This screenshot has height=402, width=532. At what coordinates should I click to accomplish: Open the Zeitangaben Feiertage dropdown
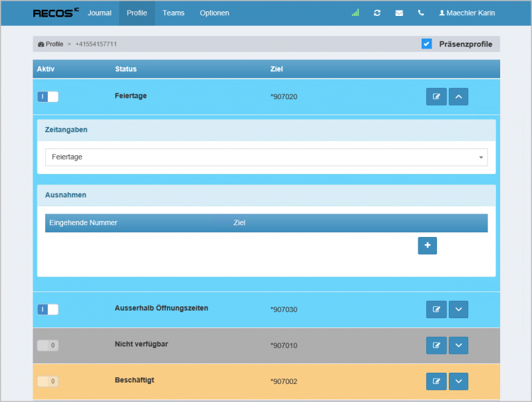point(267,157)
